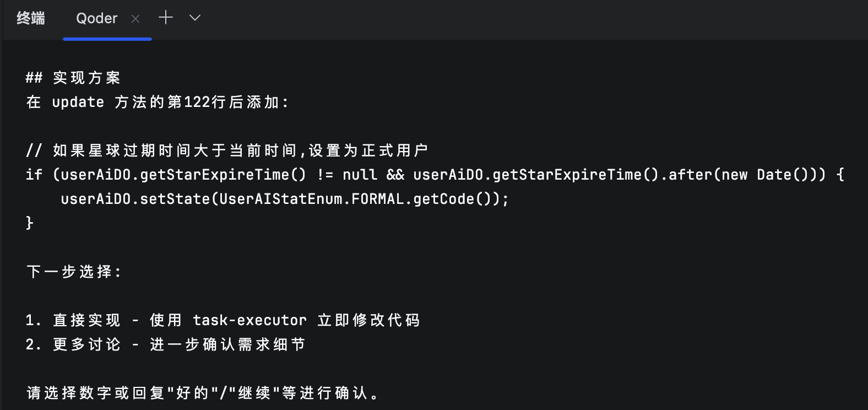Click the "下一步选择:" prompt text
This screenshot has height=410, width=868.
coord(74,272)
